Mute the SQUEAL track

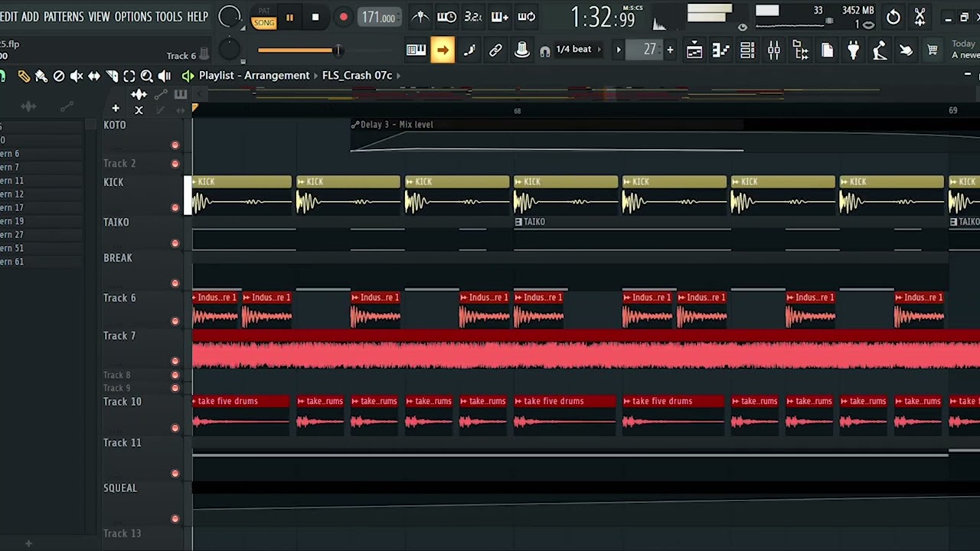pyautogui.click(x=175, y=519)
